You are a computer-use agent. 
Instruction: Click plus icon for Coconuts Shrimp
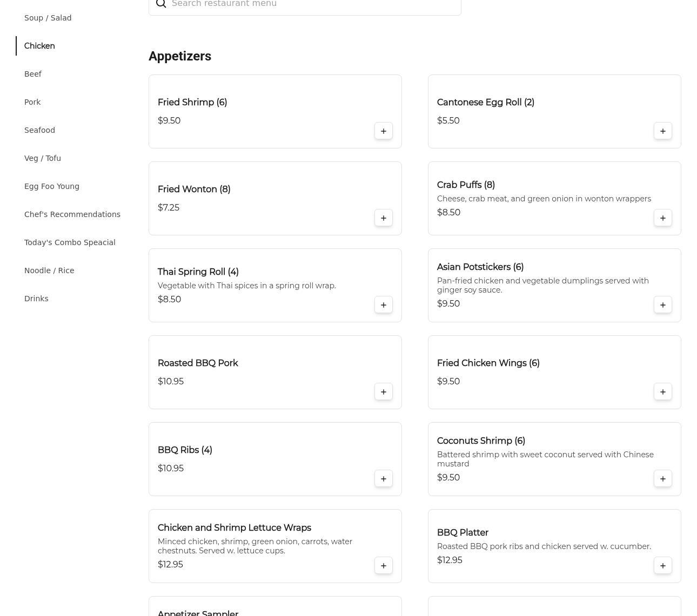pos(662,479)
